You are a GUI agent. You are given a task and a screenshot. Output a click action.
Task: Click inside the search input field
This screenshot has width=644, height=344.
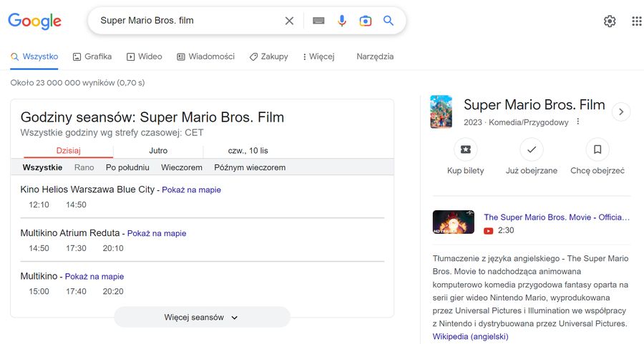(189, 21)
